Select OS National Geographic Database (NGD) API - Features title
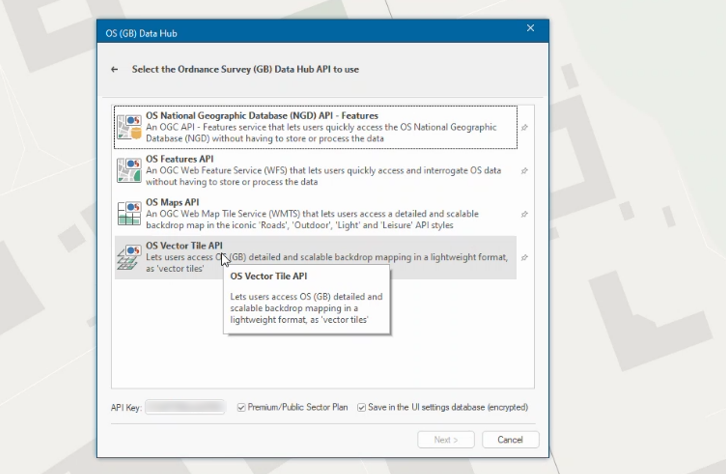Image resolution: width=726 pixels, height=474 pixels. (x=262, y=116)
